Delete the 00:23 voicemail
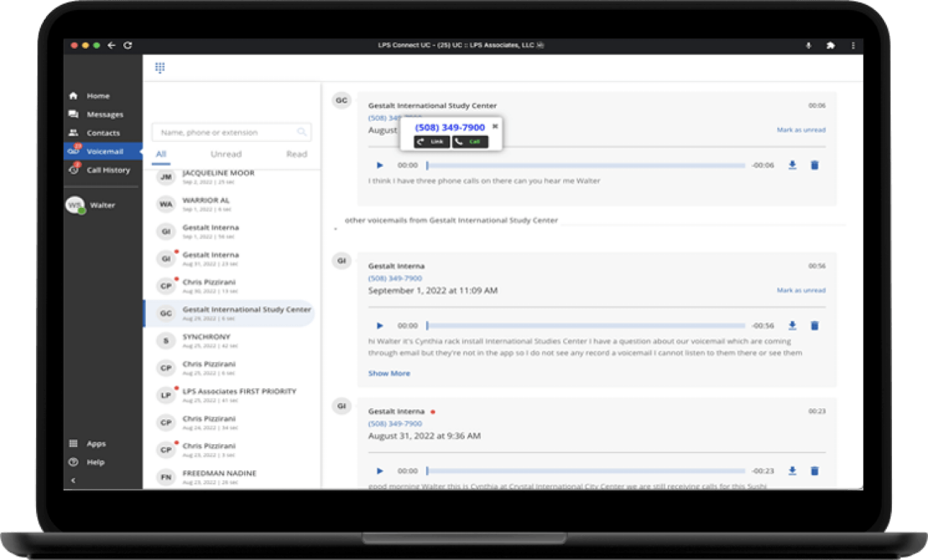Screen dimensions: 928x560 click(x=814, y=470)
